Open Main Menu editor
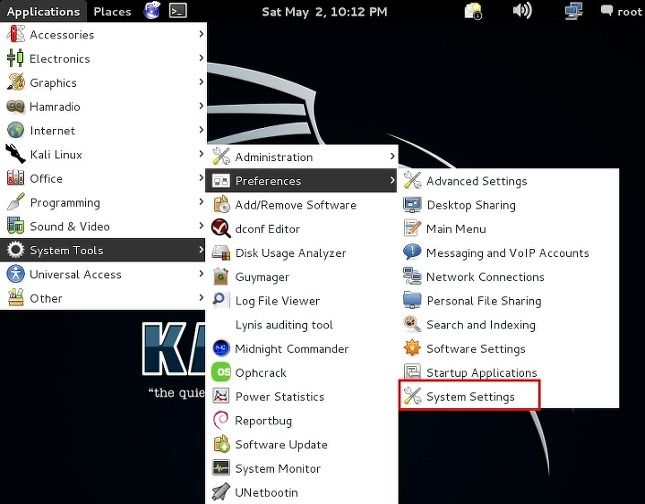 (x=509, y=229)
